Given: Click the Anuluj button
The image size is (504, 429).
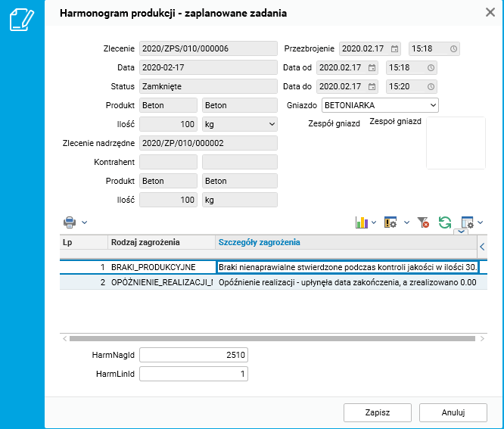Looking at the screenshot, I should [453, 412].
